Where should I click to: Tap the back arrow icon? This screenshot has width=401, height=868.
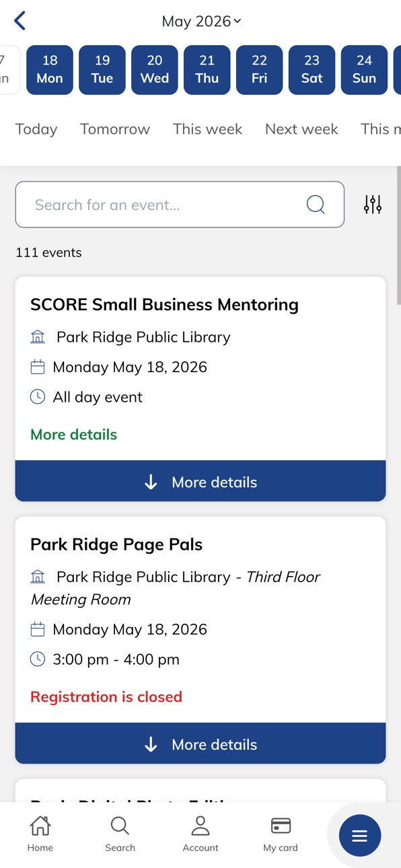click(20, 21)
